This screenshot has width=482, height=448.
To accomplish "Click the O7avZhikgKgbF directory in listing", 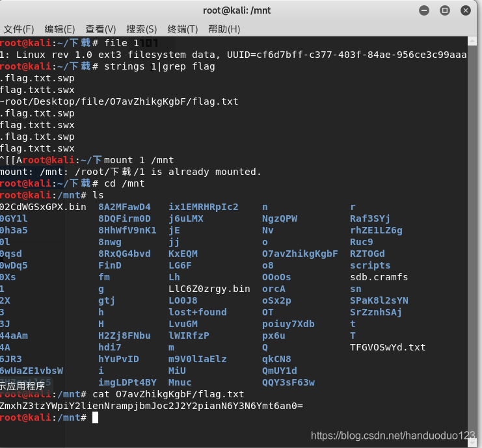I will (x=300, y=254).
